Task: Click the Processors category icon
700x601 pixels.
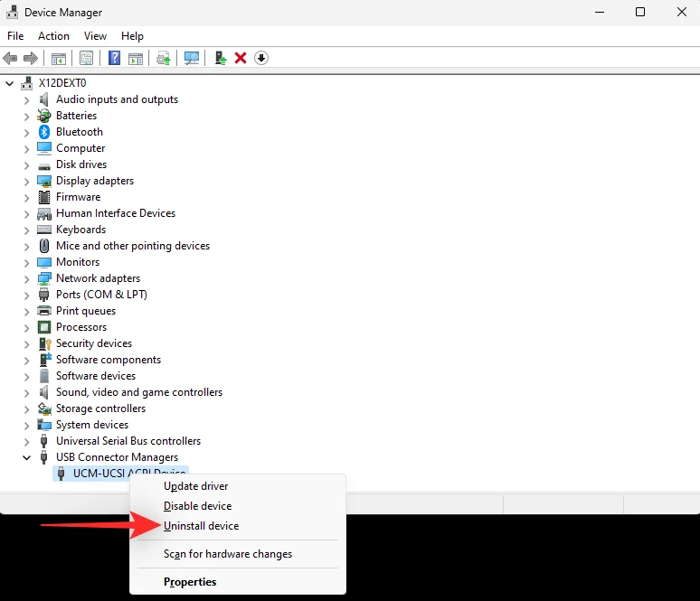Action: click(x=44, y=327)
